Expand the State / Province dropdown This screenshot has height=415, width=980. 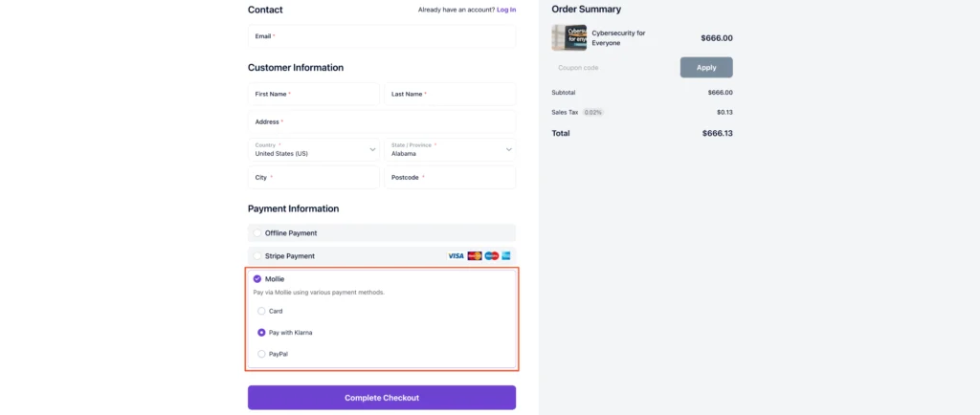click(450, 149)
